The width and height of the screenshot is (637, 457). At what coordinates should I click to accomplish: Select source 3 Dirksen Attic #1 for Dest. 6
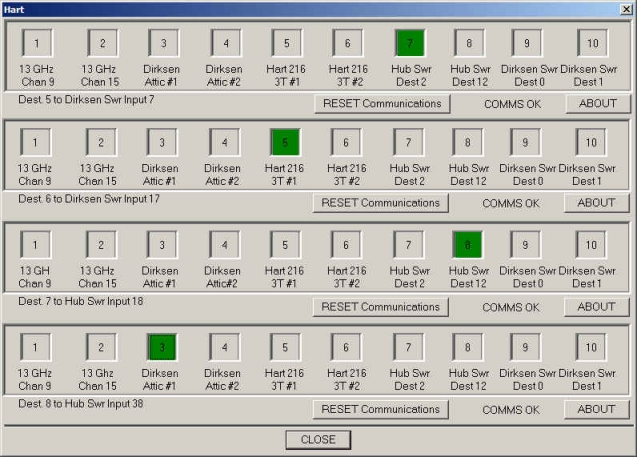point(162,142)
